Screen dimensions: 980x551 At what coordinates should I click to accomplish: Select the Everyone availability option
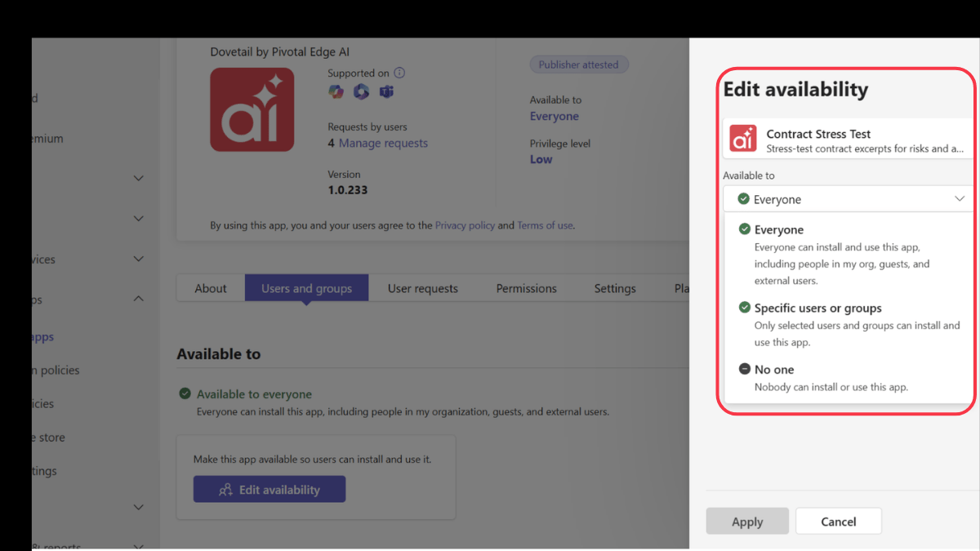(x=778, y=230)
